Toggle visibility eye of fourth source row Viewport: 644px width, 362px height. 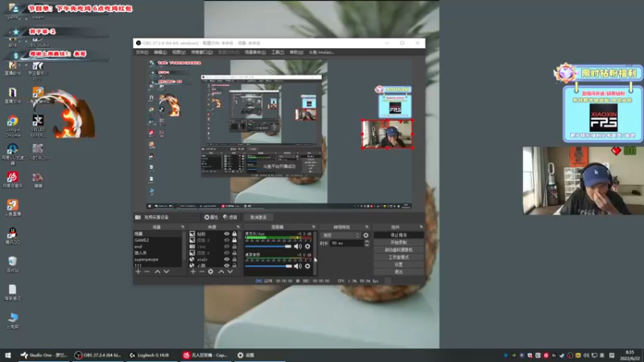(227, 253)
